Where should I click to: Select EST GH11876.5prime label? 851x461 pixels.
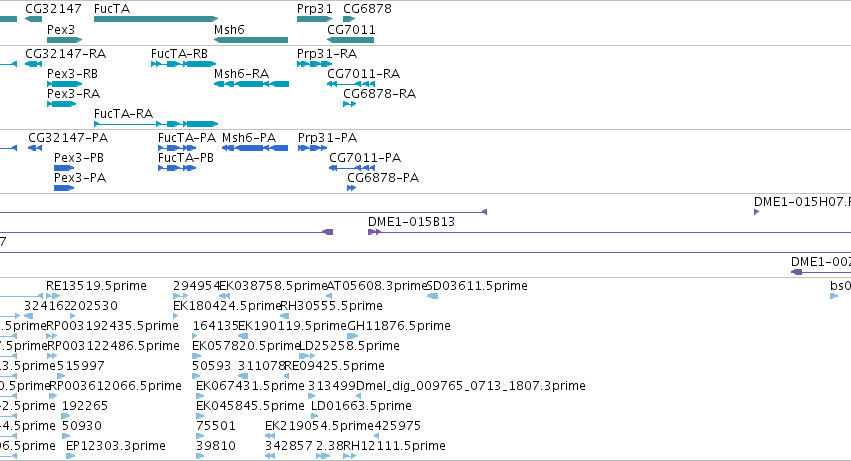[399, 326]
